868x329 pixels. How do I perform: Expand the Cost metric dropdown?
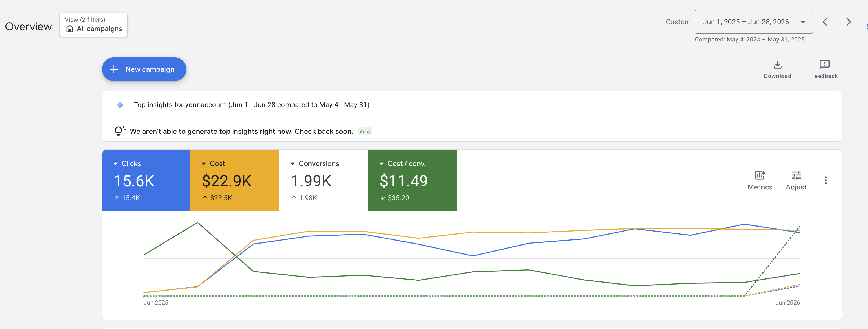[204, 164]
